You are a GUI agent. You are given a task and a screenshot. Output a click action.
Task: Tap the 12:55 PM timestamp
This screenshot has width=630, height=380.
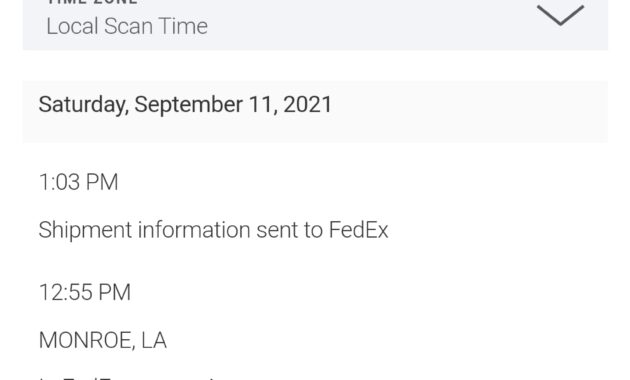pos(85,292)
